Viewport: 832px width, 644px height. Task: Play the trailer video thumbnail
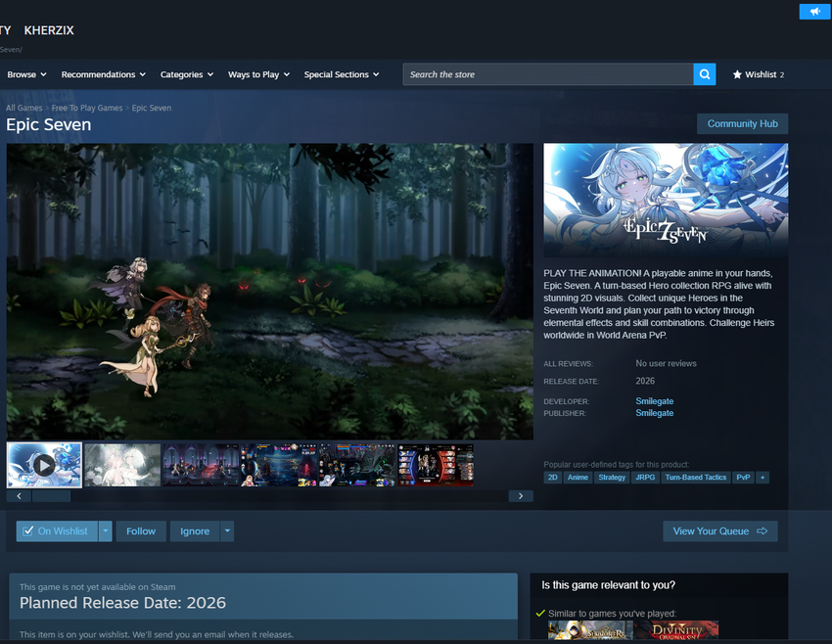[44, 465]
